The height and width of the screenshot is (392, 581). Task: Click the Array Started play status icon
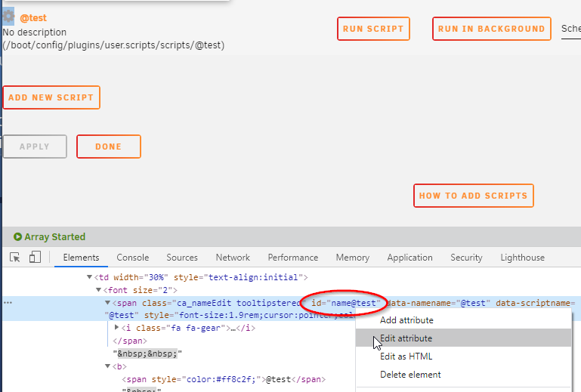click(17, 236)
